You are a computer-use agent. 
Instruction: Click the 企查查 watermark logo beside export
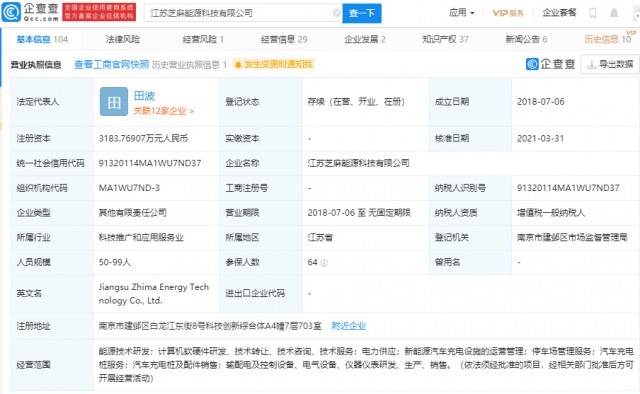coord(551,64)
